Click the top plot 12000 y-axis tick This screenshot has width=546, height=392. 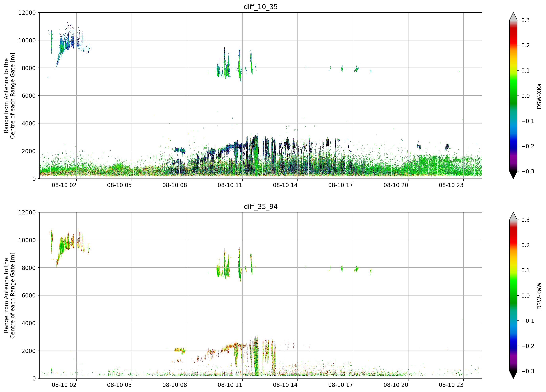pyautogui.click(x=27, y=13)
